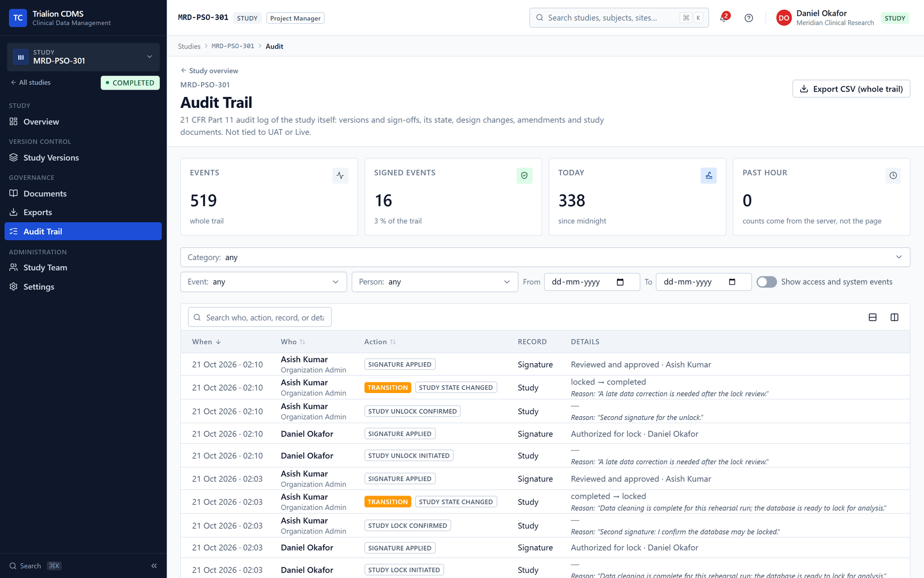Sort by the Who column
Image resolution: width=924 pixels, height=578 pixels.
[293, 342]
